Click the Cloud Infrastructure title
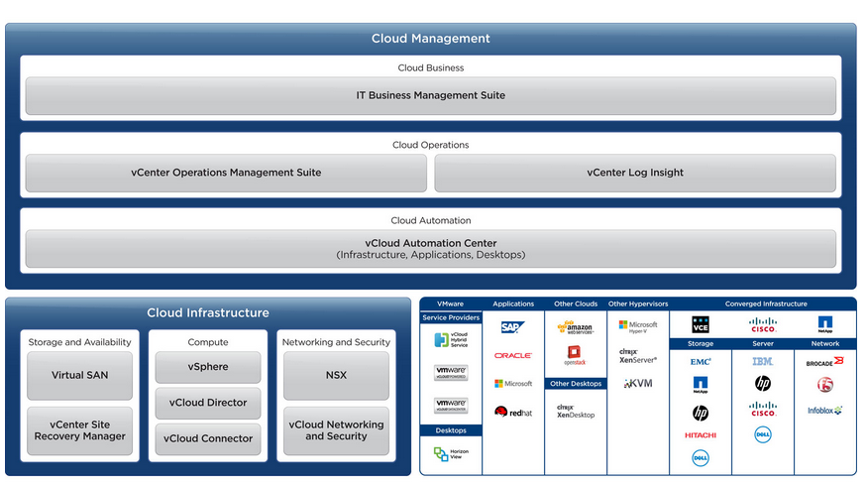868x486 pixels. pos(208,313)
